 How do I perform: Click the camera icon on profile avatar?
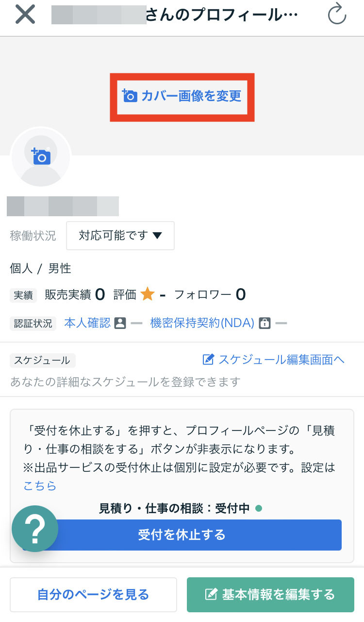[41, 155]
